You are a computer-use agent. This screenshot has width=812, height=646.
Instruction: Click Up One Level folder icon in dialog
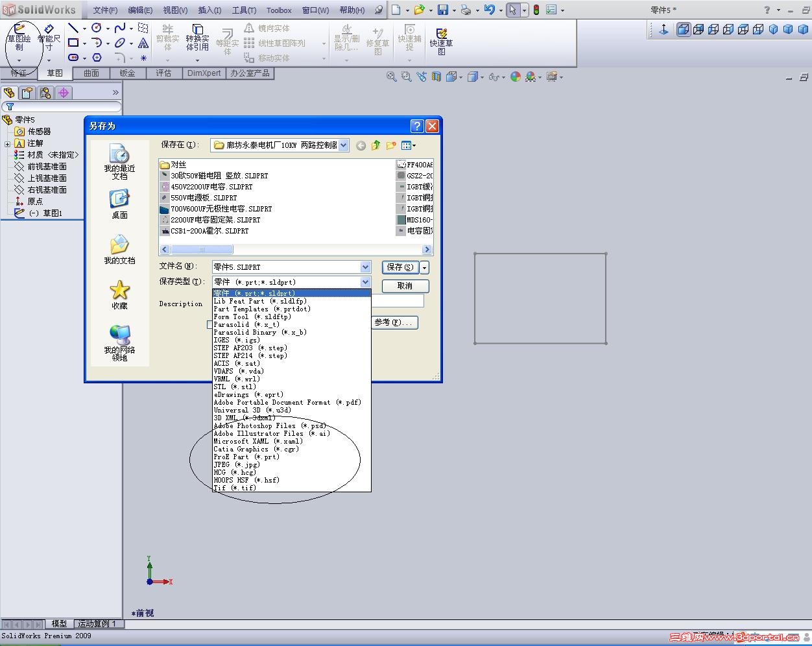click(376, 145)
